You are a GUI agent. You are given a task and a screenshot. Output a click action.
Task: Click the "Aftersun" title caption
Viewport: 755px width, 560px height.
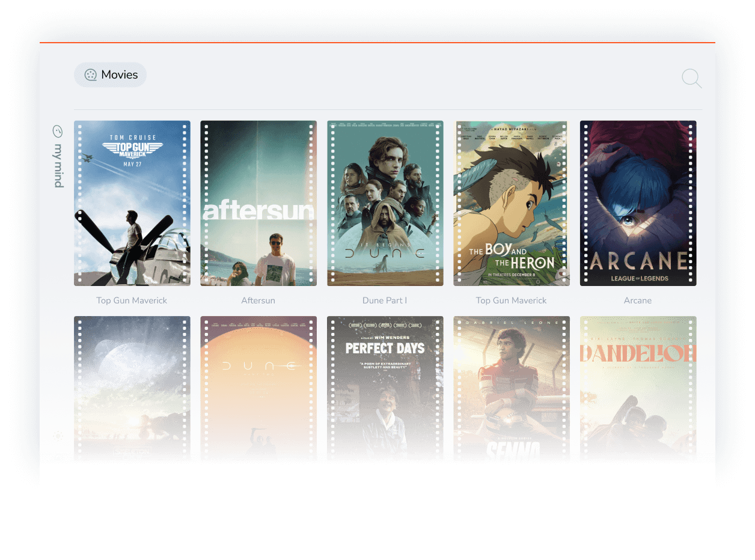(258, 300)
